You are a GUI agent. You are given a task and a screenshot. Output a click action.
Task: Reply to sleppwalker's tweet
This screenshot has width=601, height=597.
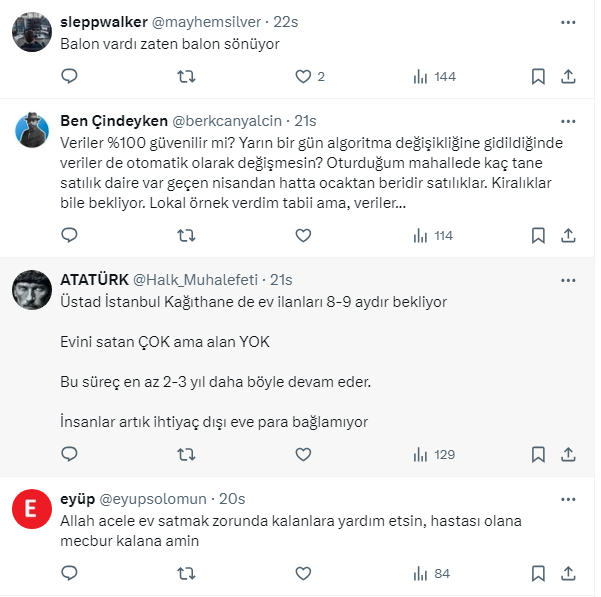(x=69, y=76)
